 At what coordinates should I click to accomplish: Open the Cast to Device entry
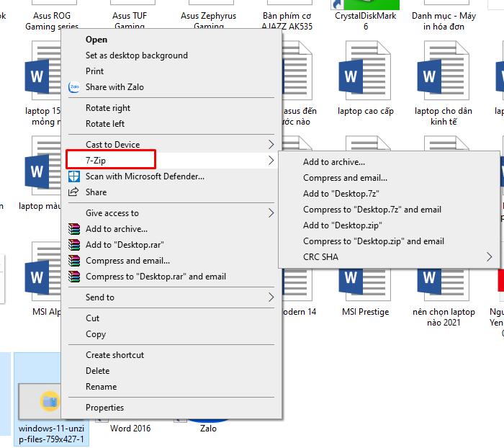coord(171,145)
